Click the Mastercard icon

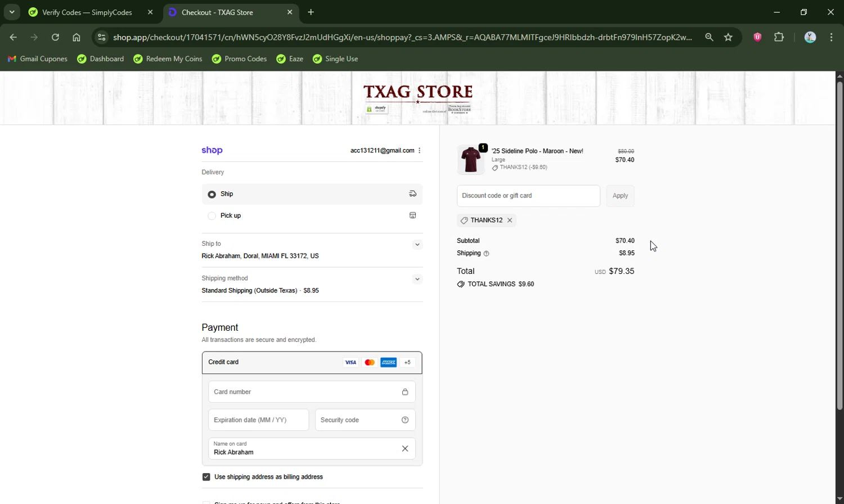point(370,362)
